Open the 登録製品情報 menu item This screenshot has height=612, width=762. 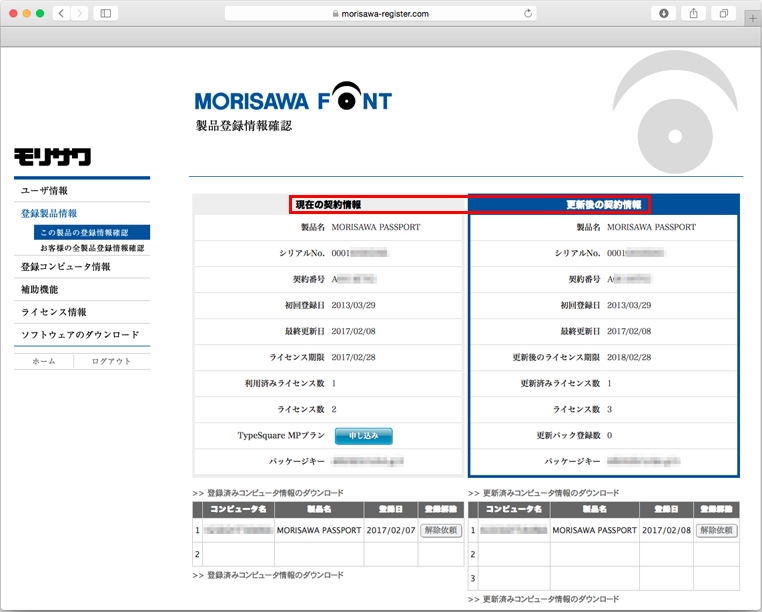pos(49,213)
